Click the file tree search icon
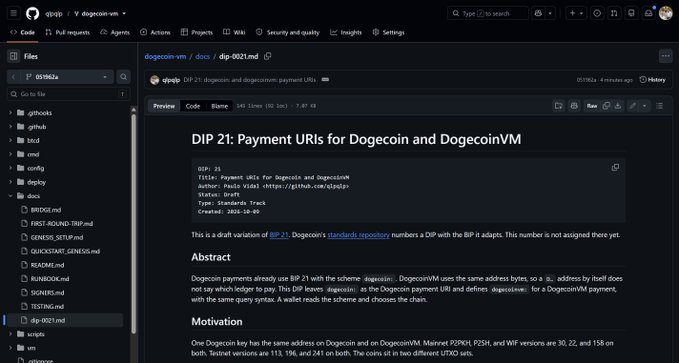Image resolution: width=679 pixels, height=363 pixels. click(123, 77)
